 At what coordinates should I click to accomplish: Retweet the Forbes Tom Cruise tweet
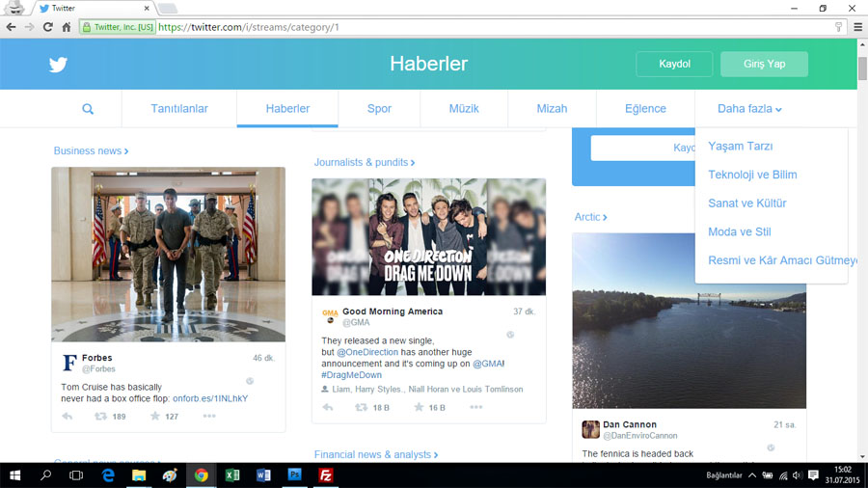point(100,416)
